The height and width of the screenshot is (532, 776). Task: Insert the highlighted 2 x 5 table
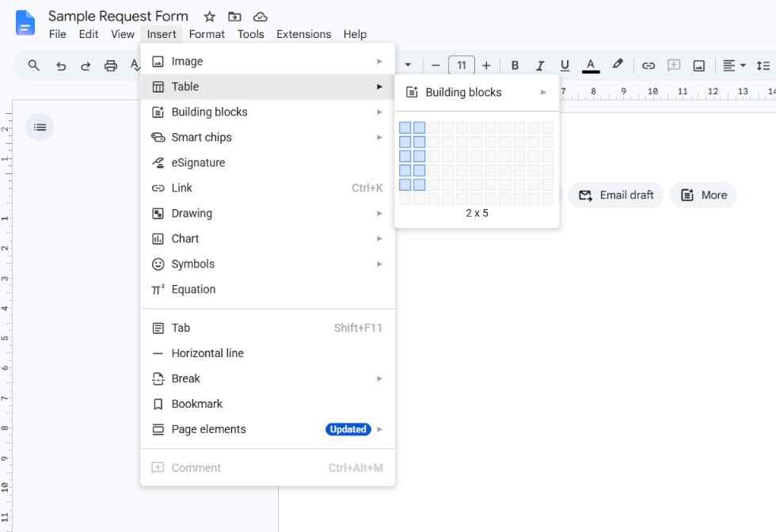click(x=419, y=184)
